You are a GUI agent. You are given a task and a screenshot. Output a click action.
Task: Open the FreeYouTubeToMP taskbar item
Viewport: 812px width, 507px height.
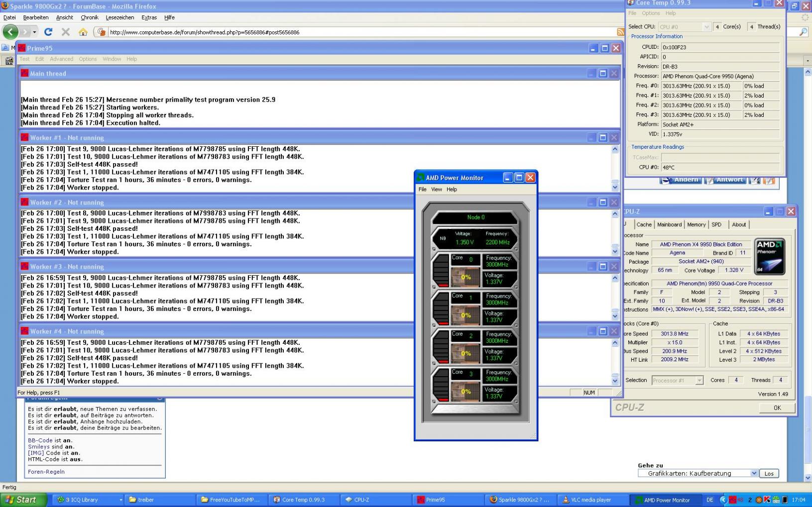[x=232, y=500]
